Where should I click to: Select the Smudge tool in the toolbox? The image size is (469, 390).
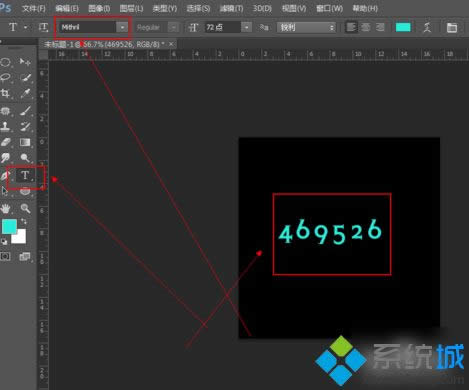point(6,158)
